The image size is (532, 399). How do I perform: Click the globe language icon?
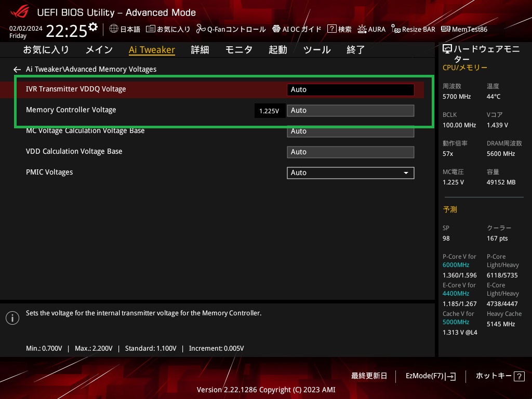(x=114, y=29)
